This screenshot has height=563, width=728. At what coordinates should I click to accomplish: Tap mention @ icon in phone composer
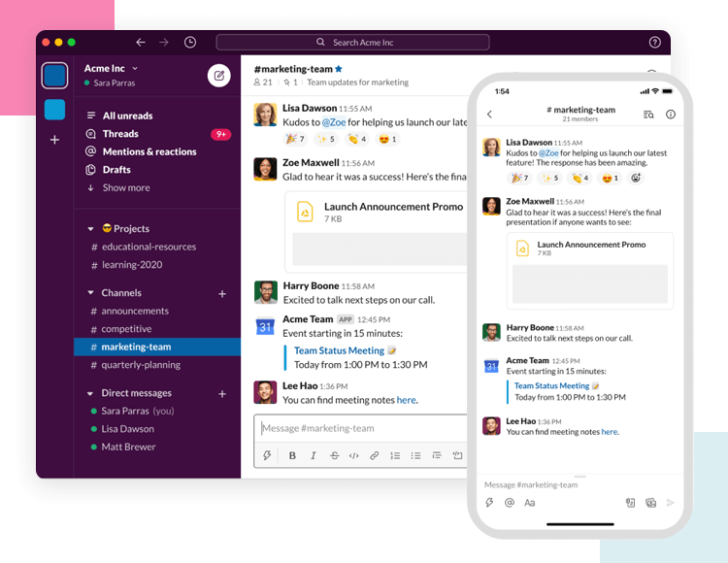[510, 503]
